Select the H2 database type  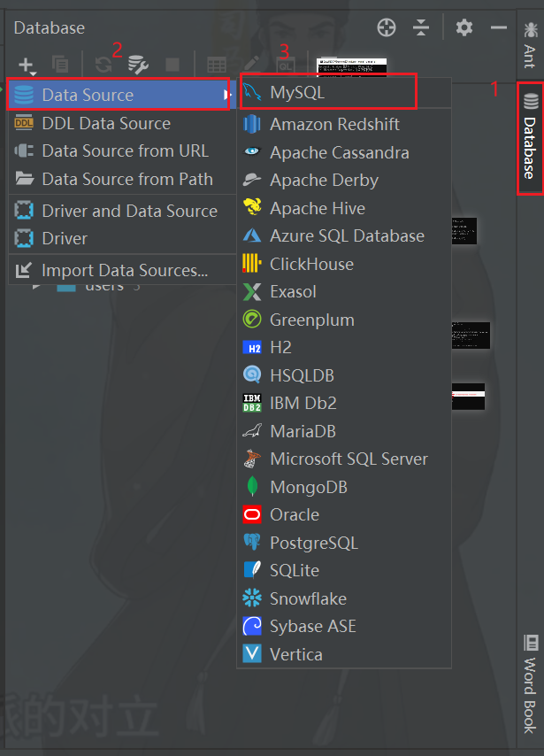pos(344,348)
